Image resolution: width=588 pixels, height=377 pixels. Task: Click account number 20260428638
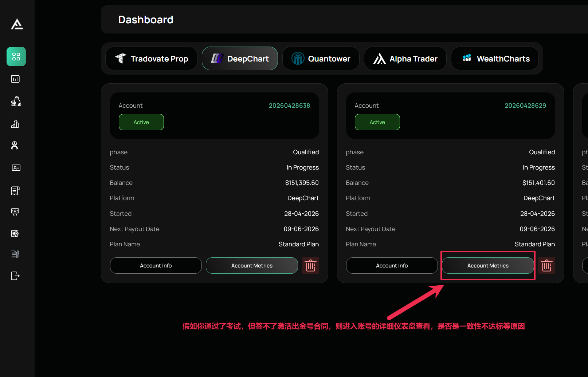(289, 106)
